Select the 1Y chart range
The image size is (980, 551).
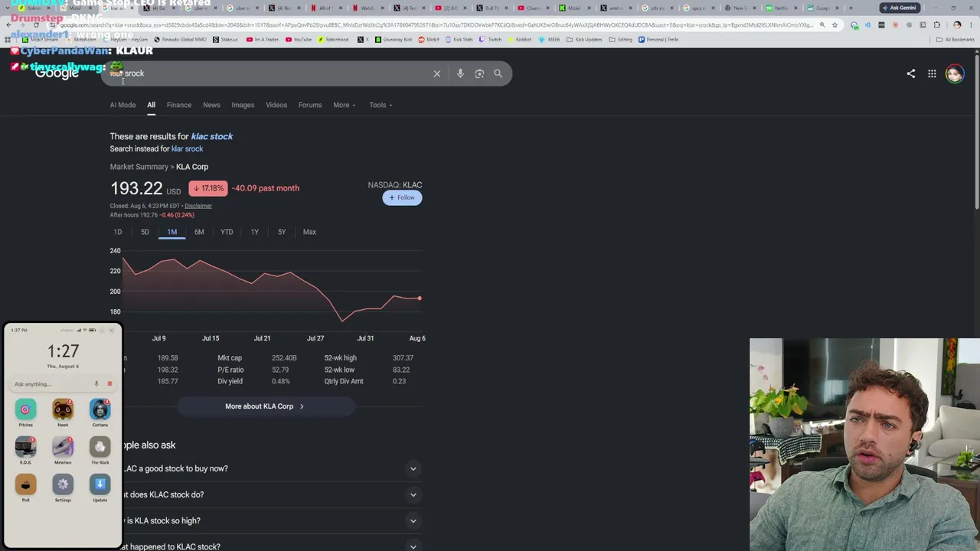(x=255, y=232)
